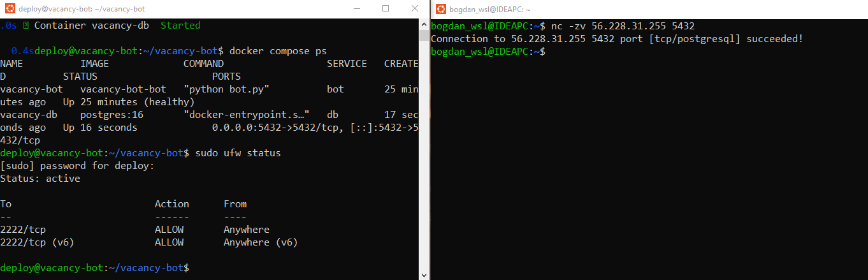Image resolution: width=868 pixels, height=280 pixels.
Task: Click title text deploy@vacancy-bot: ~/vacancy-bot
Action: point(82,9)
